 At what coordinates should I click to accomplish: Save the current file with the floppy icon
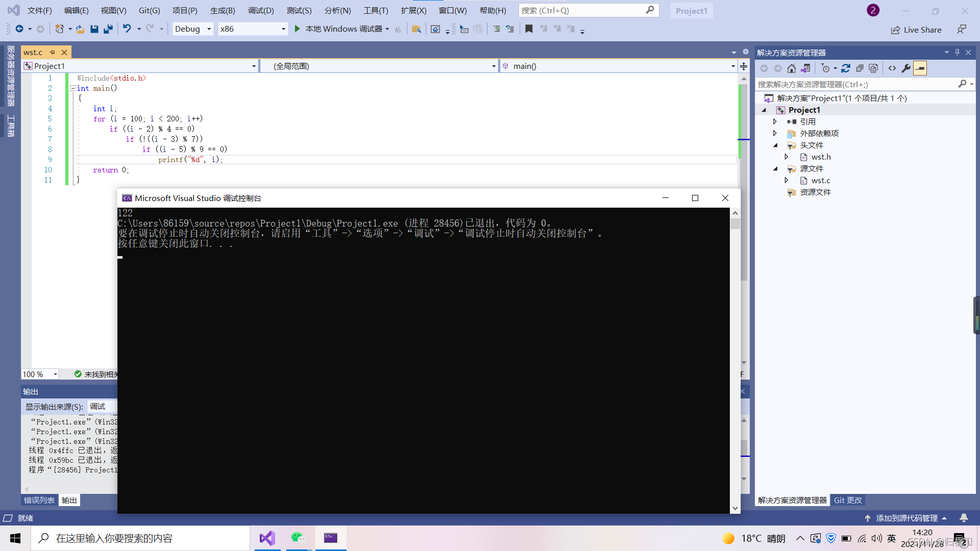tap(94, 29)
